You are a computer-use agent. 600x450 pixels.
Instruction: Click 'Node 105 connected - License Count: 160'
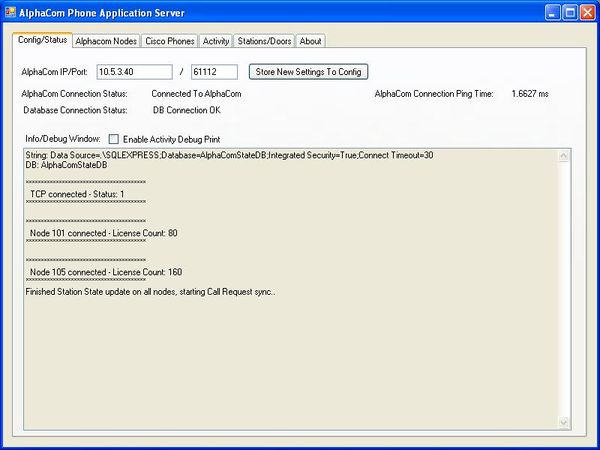pos(106,272)
